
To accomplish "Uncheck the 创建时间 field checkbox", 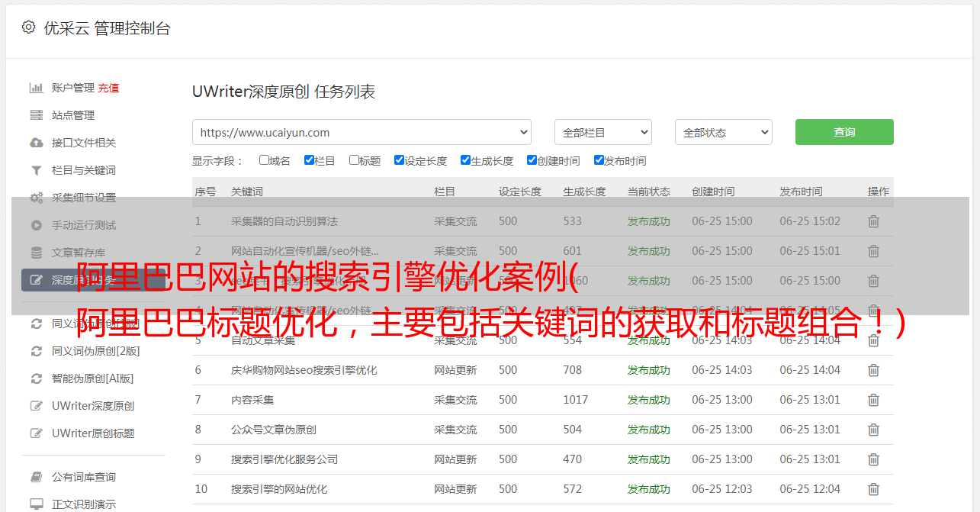I will pyautogui.click(x=532, y=160).
